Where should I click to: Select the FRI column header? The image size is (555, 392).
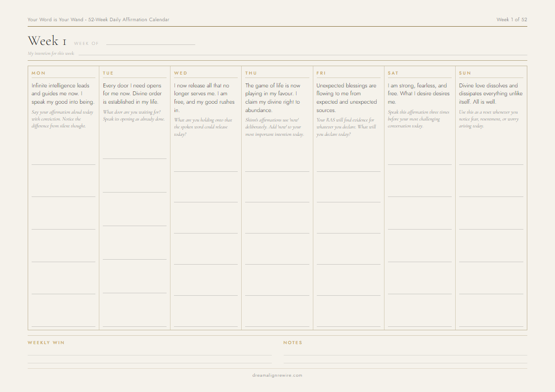(x=321, y=73)
